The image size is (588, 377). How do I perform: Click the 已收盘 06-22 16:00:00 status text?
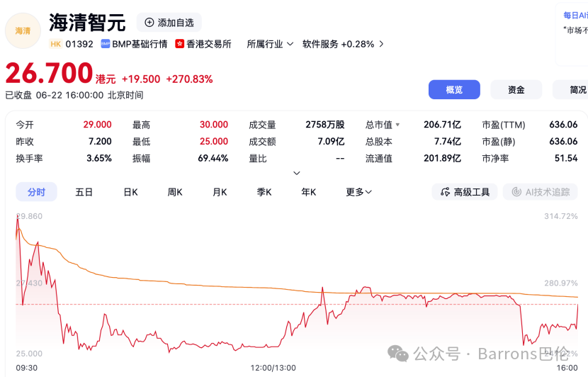point(74,95)
